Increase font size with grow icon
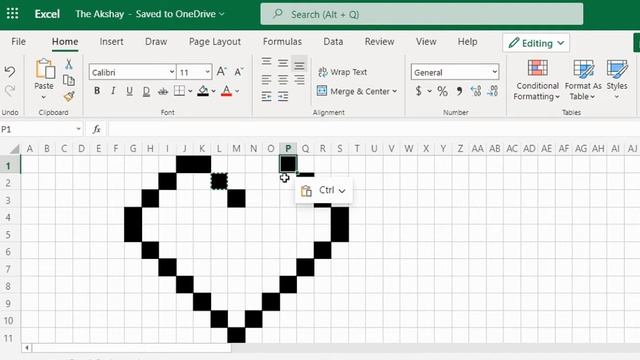640x360 pixels. click(222, 72)
